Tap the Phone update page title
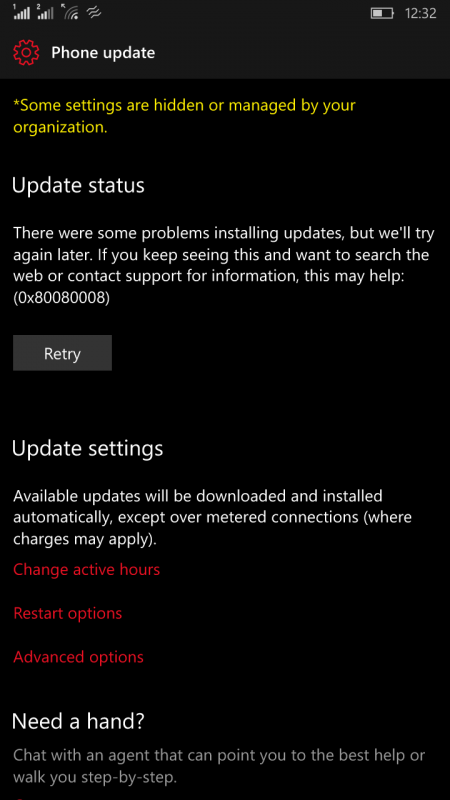 103,53
